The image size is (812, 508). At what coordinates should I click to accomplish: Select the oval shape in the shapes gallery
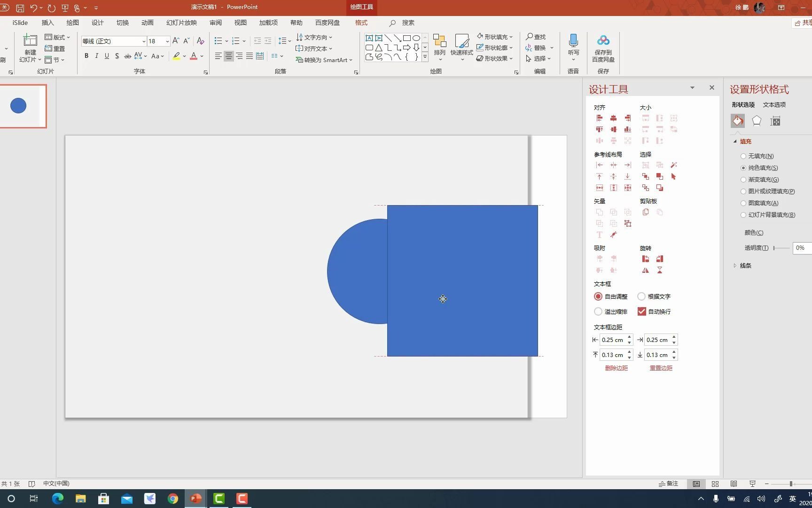[416, 38]
